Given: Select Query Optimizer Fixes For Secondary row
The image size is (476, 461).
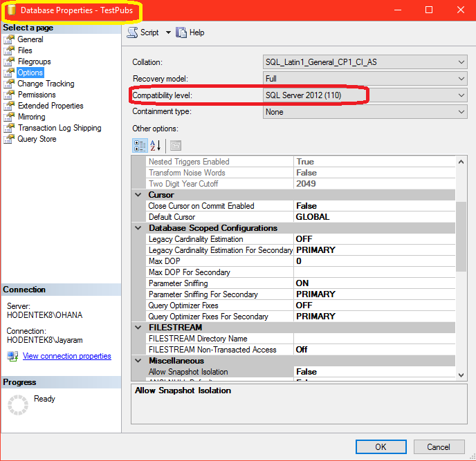Looking at the screenshot, I should [x=300, y=317].
